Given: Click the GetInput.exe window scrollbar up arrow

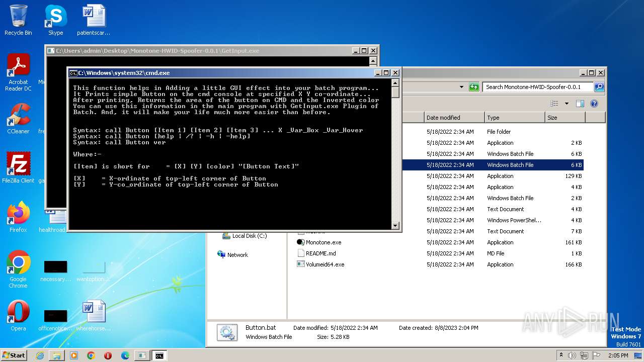Looking at the screenshot, I should click(373, 60).
